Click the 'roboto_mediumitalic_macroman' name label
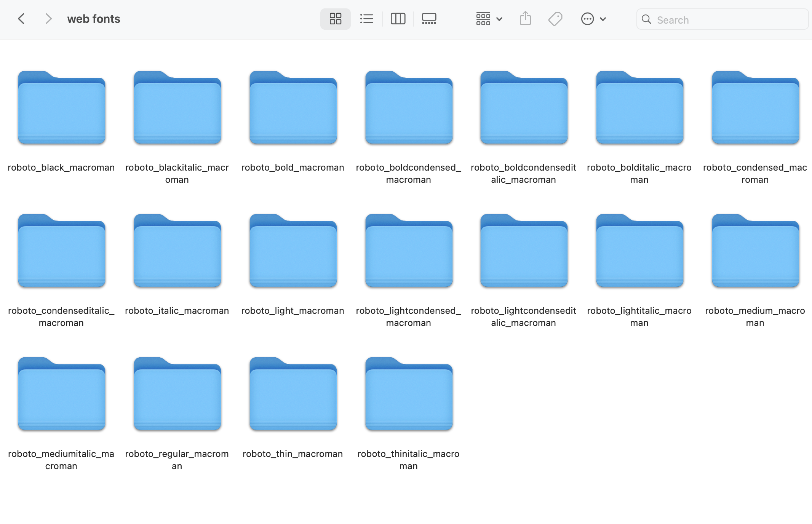Image resolution: width=812 pixels, height=524 pixels. 61,460
